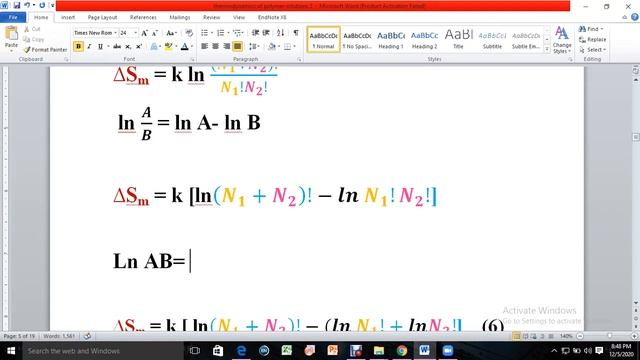Image resolution: width=640 pixels, height=360 pixels.
Task: Click the Copy command in Clipboard group
Action: (33, 39)
